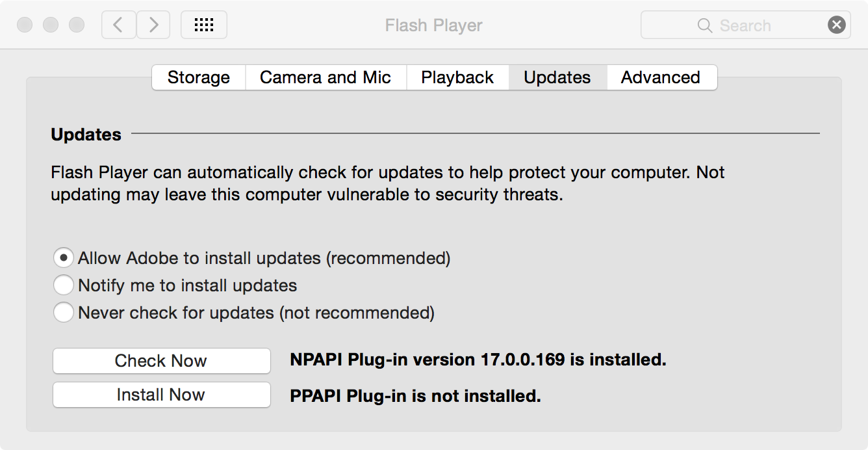868x450 pixels.
Task: Zoom the window with the third title bar button
Action: 77,25
